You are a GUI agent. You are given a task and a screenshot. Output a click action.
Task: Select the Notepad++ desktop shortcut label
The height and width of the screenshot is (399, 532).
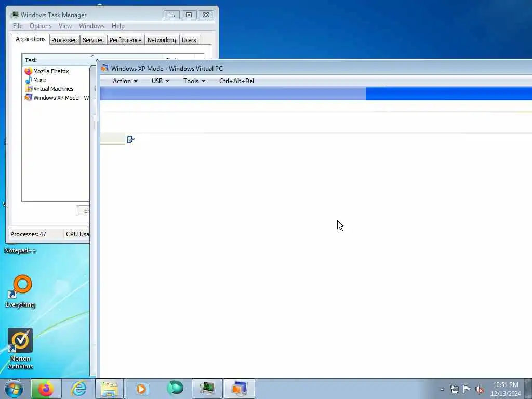(20, 250)
